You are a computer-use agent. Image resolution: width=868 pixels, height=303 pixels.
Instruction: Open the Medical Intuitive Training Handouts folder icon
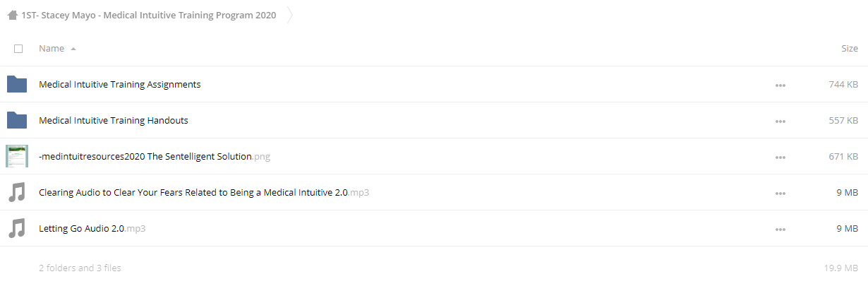tap(17, 120)
